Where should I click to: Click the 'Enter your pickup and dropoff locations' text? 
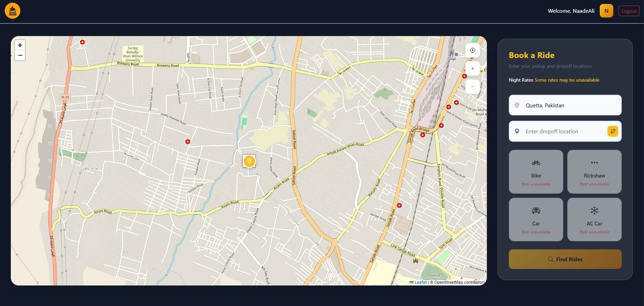tap(550, 66)
